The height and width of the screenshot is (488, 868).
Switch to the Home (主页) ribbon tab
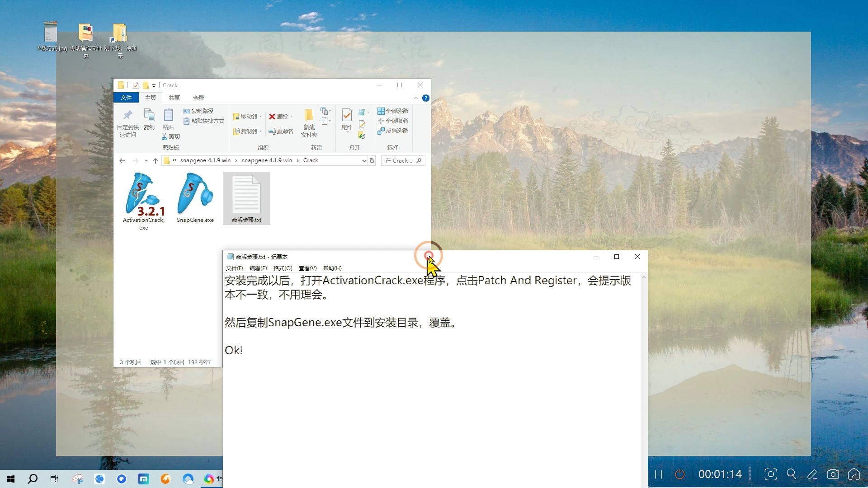(151, 98)
